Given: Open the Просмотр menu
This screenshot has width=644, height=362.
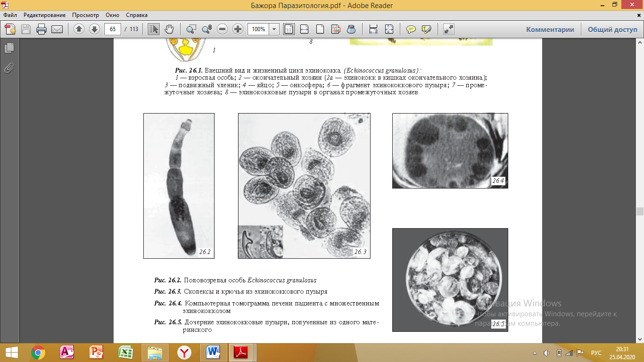Looking at the screenshot, I should (x=85, y=15).
